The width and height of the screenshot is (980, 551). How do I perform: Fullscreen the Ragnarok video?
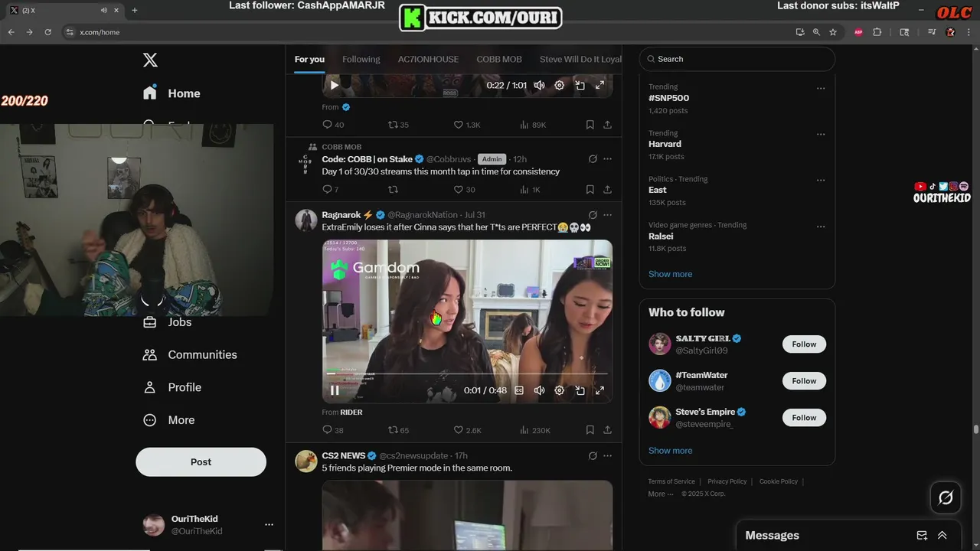[600, 390]
